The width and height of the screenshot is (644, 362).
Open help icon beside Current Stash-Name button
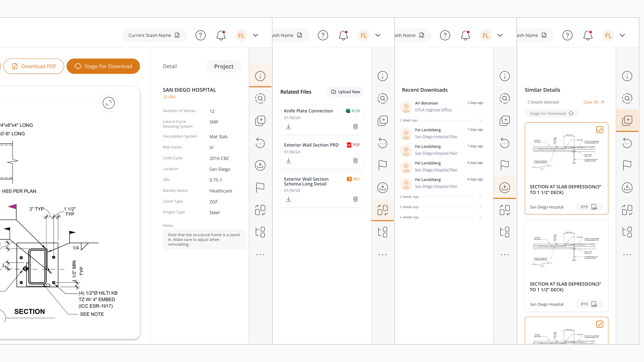[x=200, y=35]
